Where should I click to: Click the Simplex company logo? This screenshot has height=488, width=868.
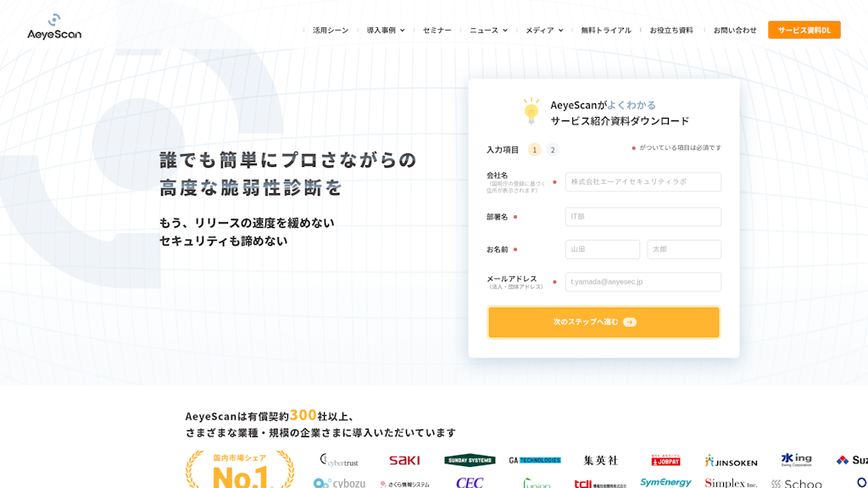pyautogui.click(x=733, y=482)
